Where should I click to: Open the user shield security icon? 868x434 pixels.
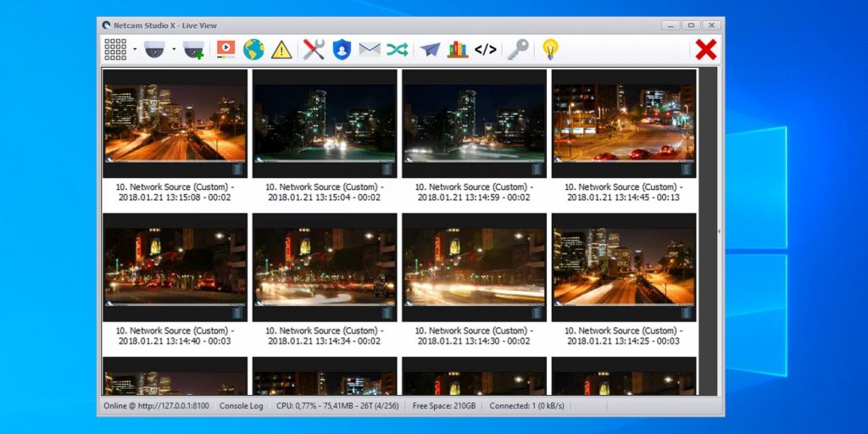click(x=342, y=50)
